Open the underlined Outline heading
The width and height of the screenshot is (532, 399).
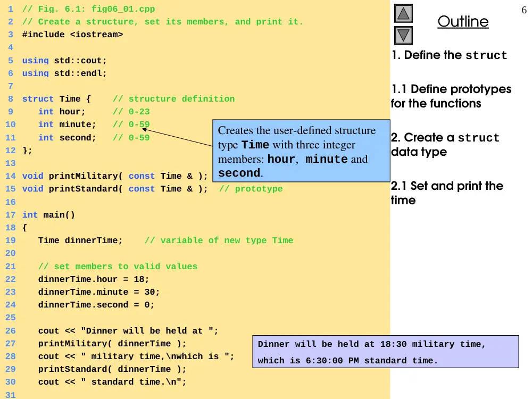point(463,21)
